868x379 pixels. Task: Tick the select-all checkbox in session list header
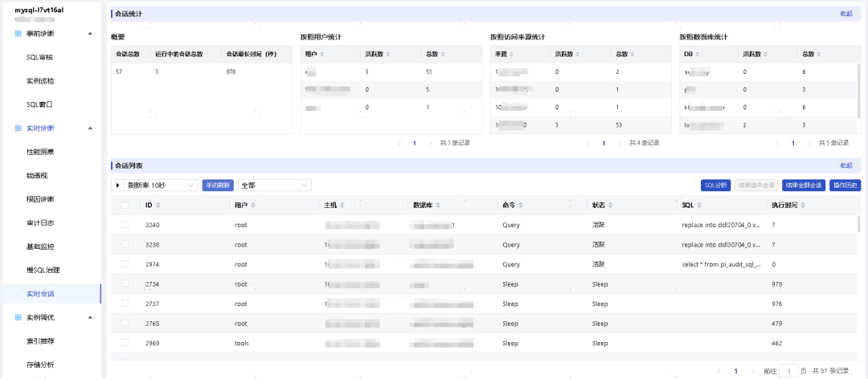[x=125, y=206]
